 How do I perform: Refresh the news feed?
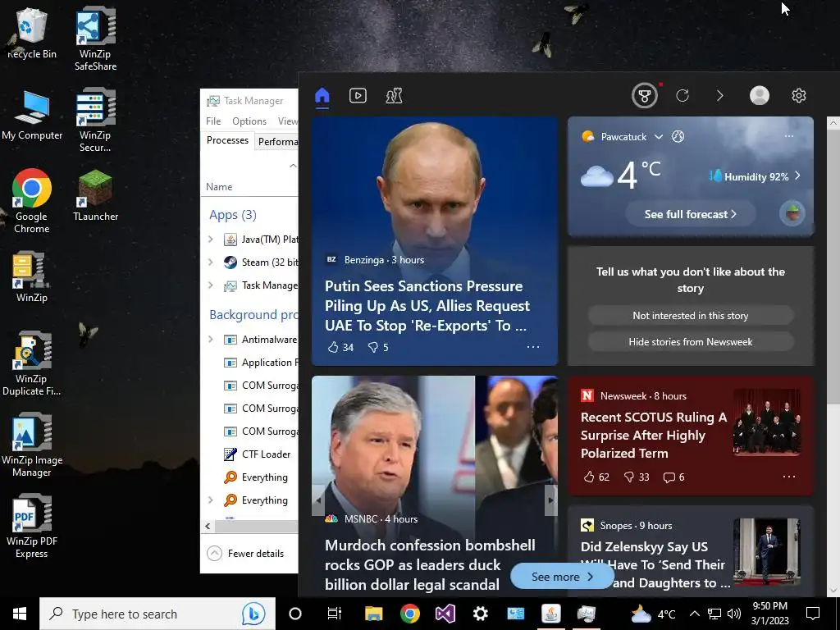point(682,96)
